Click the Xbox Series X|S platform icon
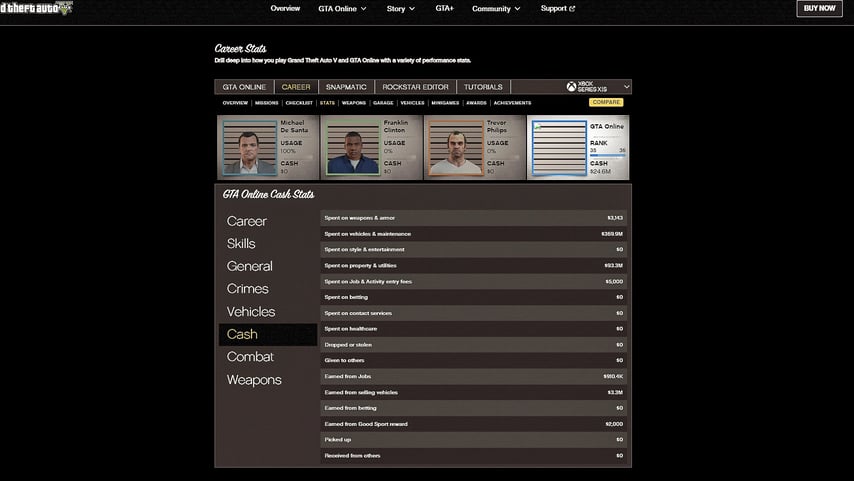The image size is (854, 481). [x=571, y=87]
